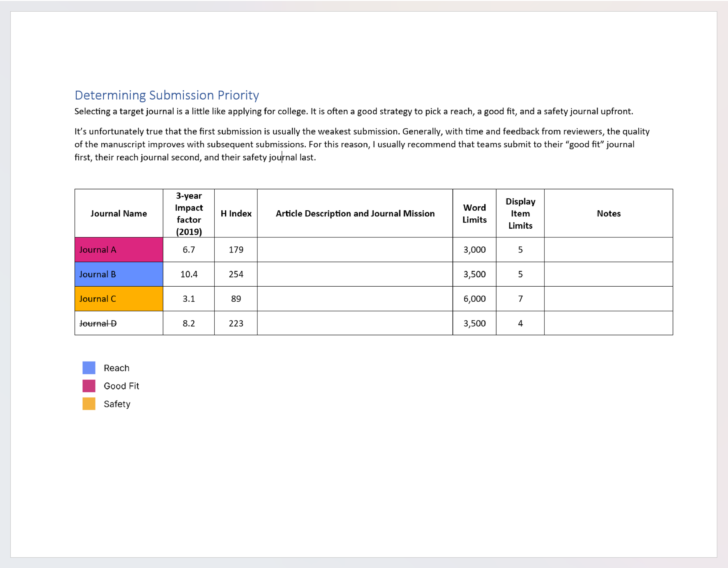Viewport: 728px width, 568px height.
Task: Select the 6,000 word limit for Journal C
Action: pos(474,299)
